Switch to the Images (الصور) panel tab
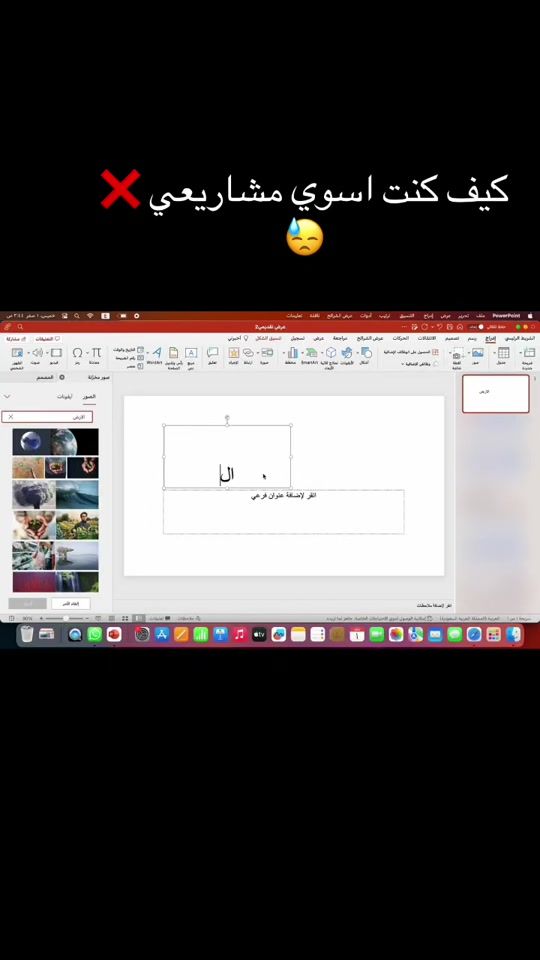The image size is (540, 960). 89,397
